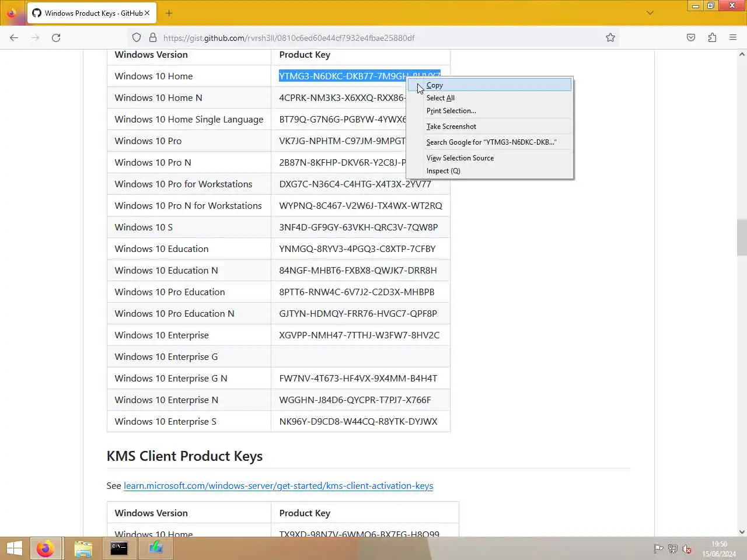The image size is (747, 560).
Task: Close the Windows Product Keys tab
Action: point(147,13)
